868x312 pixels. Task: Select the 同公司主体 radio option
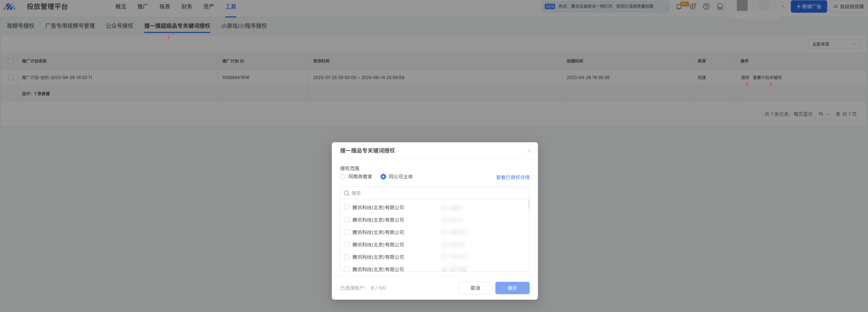[383, 177]
